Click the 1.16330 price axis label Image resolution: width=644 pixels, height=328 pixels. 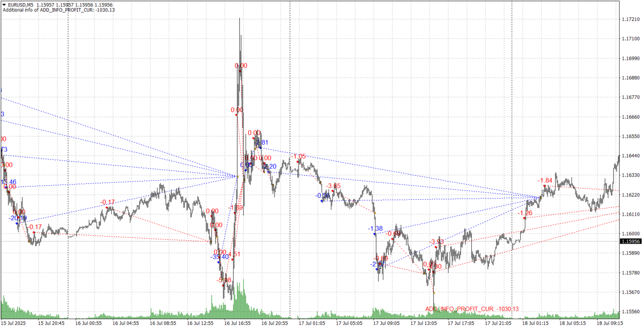[631, 175]
